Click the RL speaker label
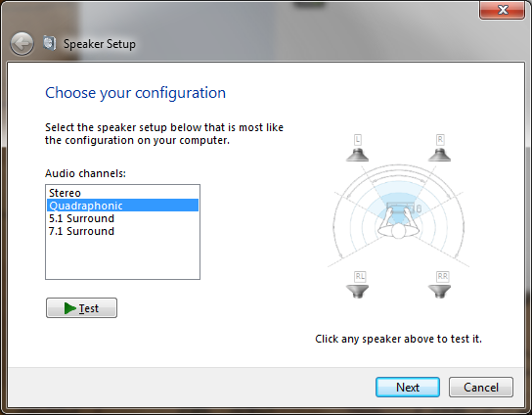 pos(360,276)
